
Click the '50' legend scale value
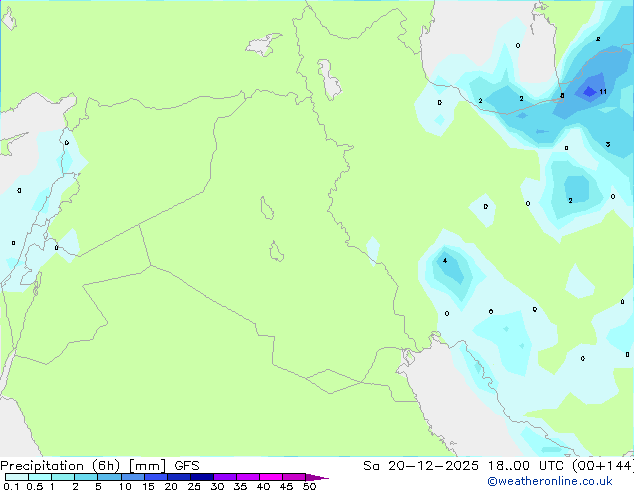[309, 486]
